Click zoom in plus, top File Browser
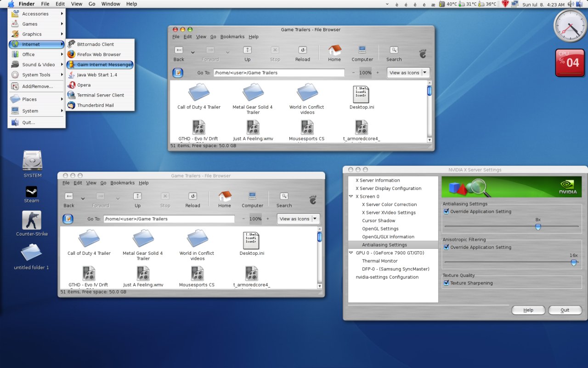Image resolution: width=588 pixels, height=368 pixels. [378, 73]
